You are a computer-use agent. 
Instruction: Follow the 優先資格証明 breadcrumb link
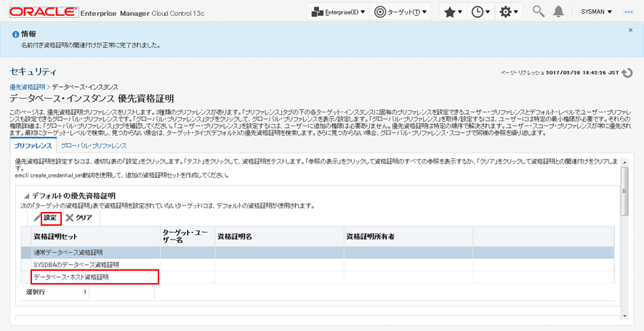click(27, 87)
